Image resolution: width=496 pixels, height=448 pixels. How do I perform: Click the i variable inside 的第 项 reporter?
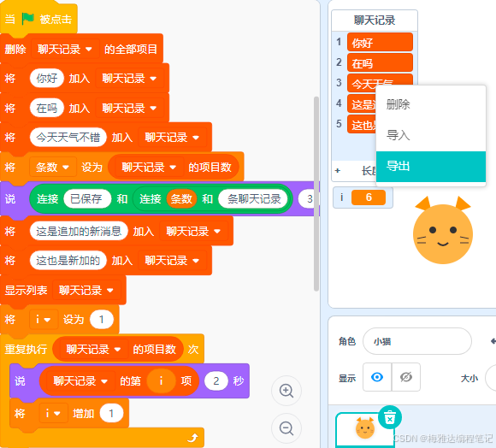point(161,380)
